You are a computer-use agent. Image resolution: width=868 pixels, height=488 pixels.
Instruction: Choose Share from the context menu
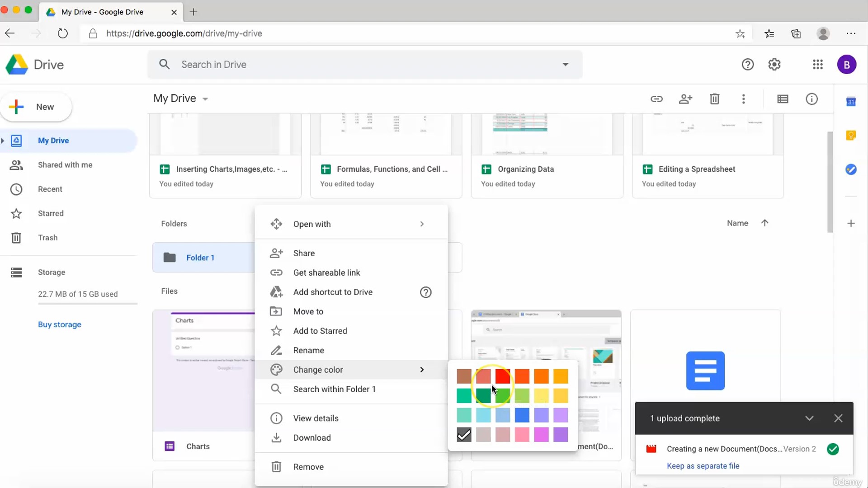351,253
